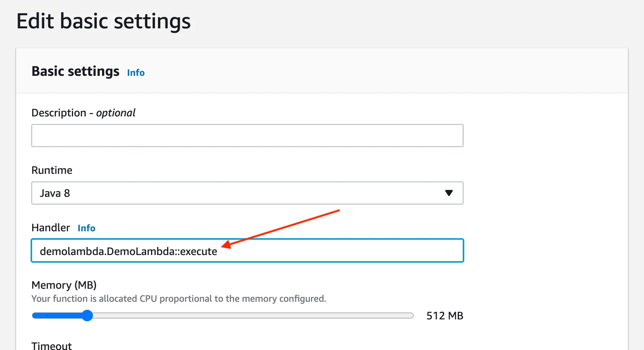Click the 512 MB memory value
The image size is (644, 350).
pos(444,316)
